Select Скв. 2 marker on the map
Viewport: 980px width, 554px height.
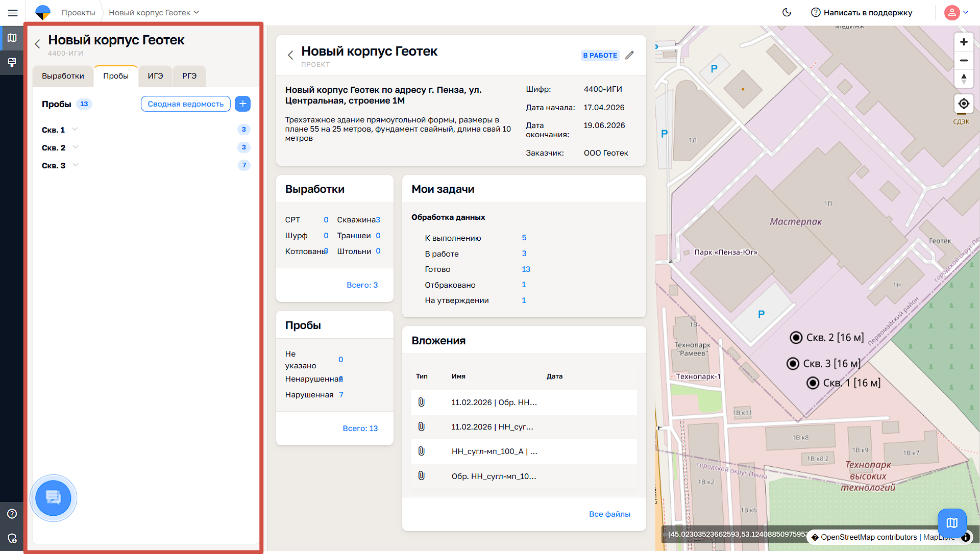(796, 338)
